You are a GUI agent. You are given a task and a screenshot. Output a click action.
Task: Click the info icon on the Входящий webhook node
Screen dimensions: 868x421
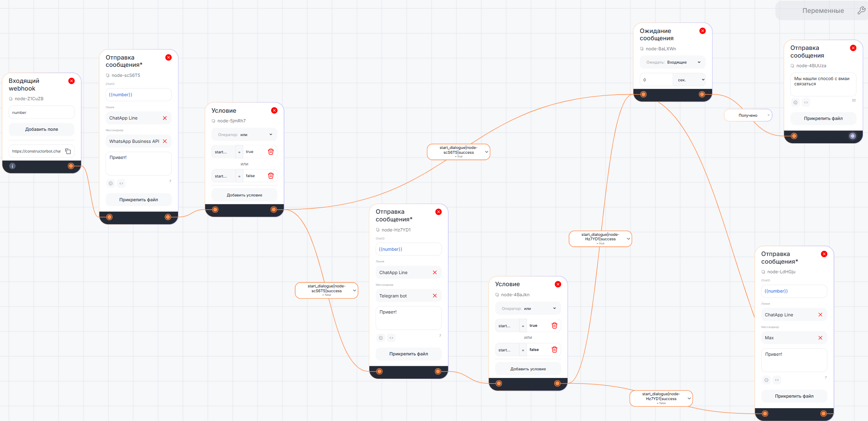point(12,166)
